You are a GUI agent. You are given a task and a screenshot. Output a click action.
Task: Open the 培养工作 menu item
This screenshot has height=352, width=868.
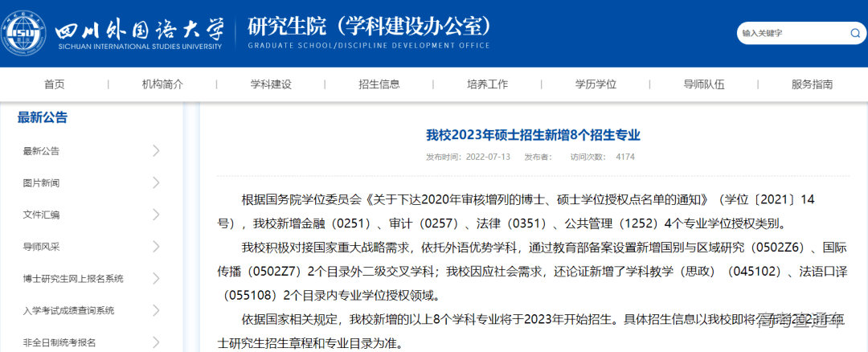coord(487,84)
